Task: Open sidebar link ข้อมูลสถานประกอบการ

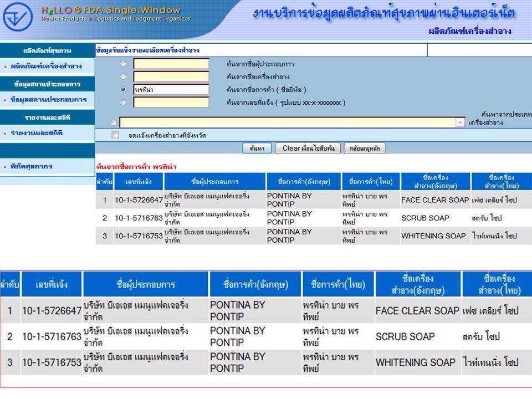Action: pos(49,99)
